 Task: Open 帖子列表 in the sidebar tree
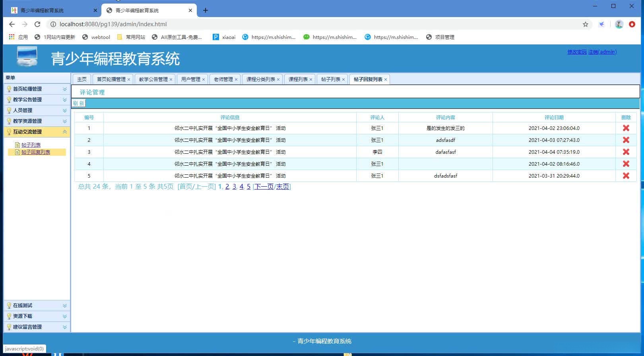click(31, 145)
